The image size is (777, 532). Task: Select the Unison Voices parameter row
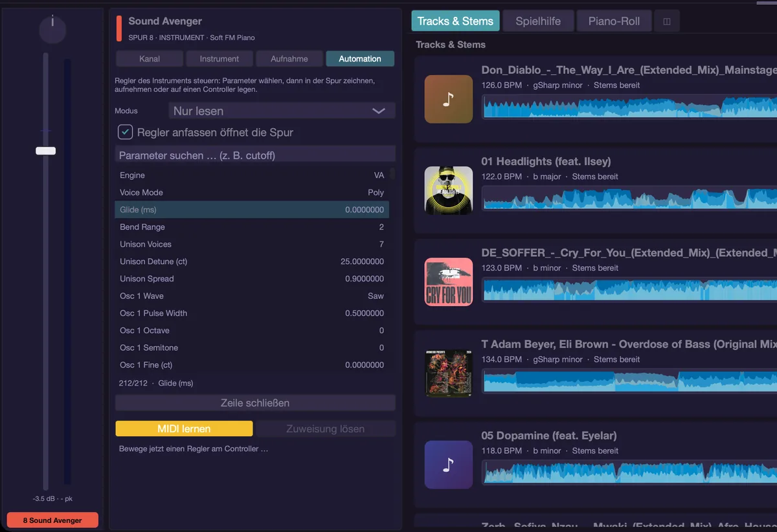click(x=252, y=244)
